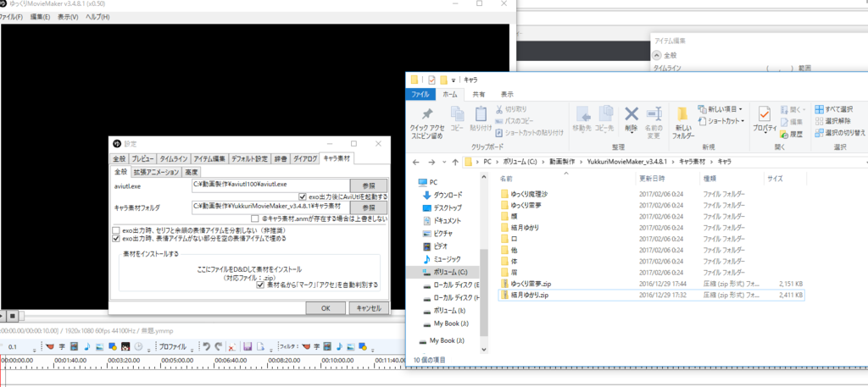The width and height of the screenshot is (868, 387).
Task: Click delete item icon with red X
Action: [232, 346]
